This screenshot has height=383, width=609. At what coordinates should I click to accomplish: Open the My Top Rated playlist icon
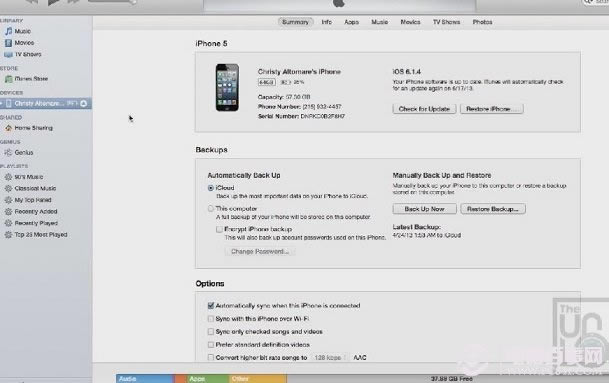pos(8,200)
